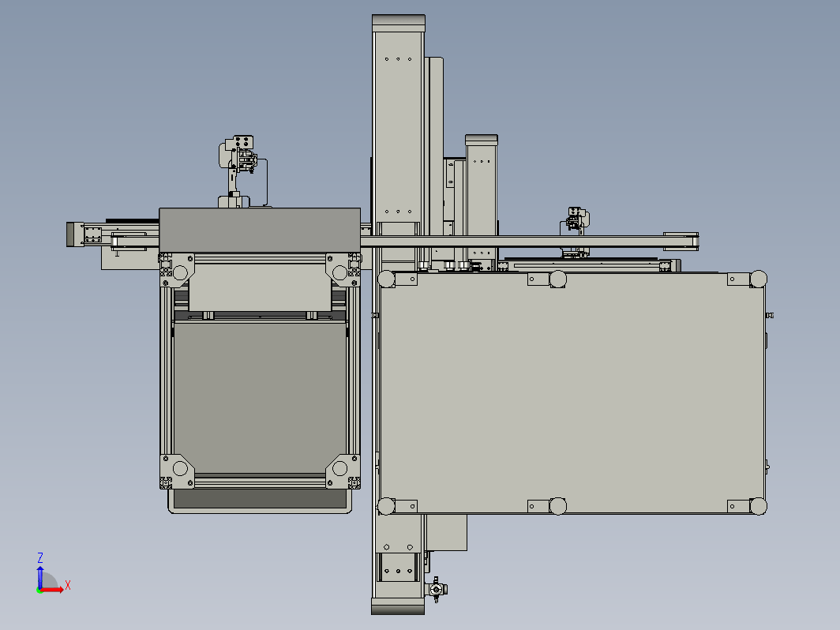Select the shorter vertical column's top cap
The height and width of the screenshot is (630, 840).
tap(482, 140)
